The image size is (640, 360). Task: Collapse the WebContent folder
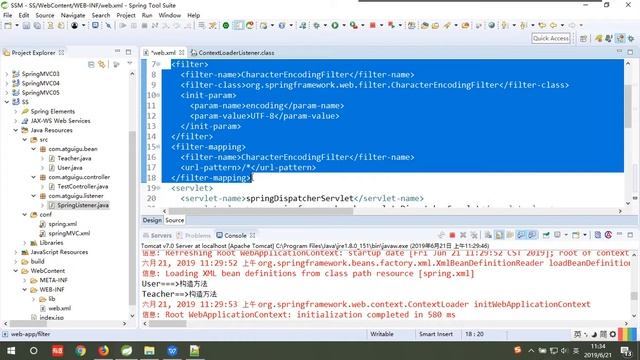pyautogui.click(x=16, y=271)
